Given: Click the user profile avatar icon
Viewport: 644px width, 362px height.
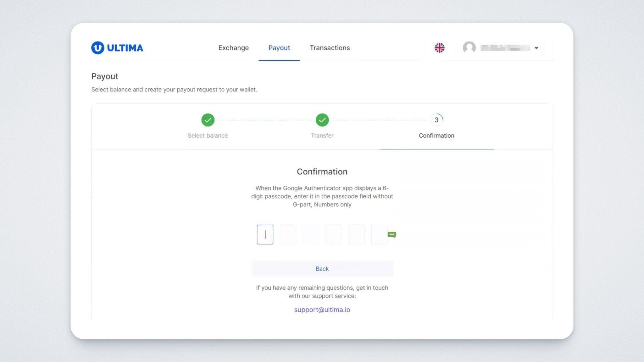Looking at the screenshot, I should coord(469,48).
